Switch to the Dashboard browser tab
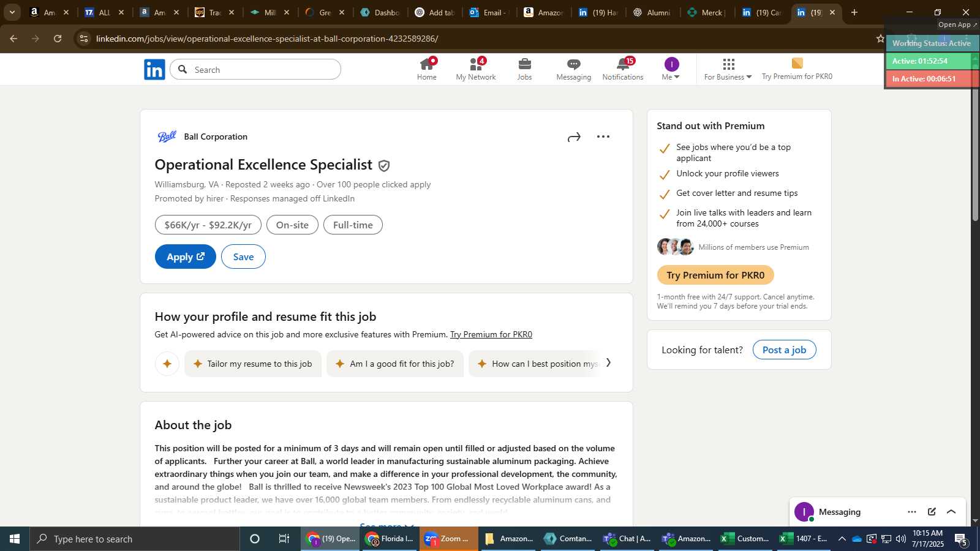Screen dimensions: 980x551 380,12
